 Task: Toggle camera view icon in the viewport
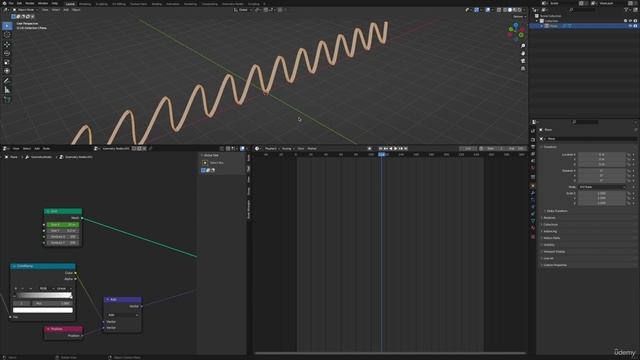[523, 61]
